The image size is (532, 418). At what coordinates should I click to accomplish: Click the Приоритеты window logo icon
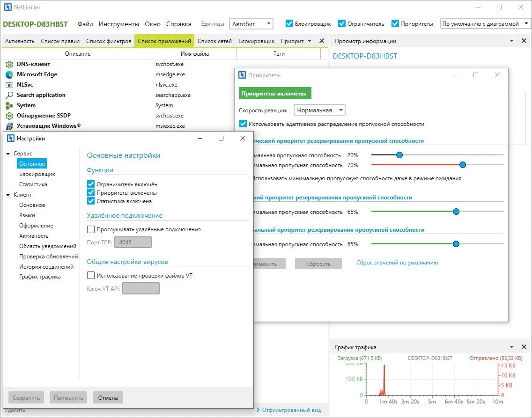[242, 75]
